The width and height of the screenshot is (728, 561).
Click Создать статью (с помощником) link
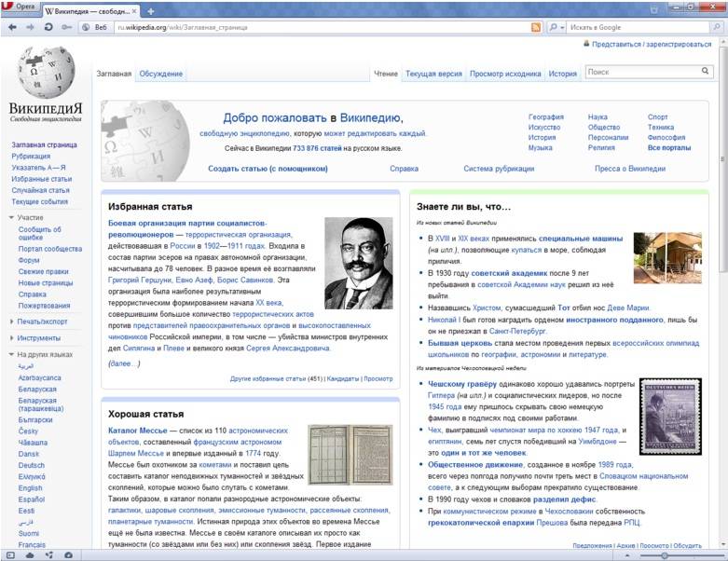pyautogui.click(x=268, y=169)
